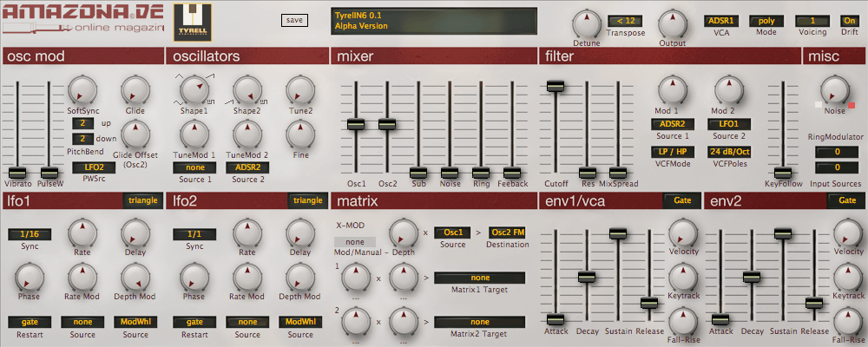
Task: Click the save button
Action: pyautogui.click(x=294, y=21)
